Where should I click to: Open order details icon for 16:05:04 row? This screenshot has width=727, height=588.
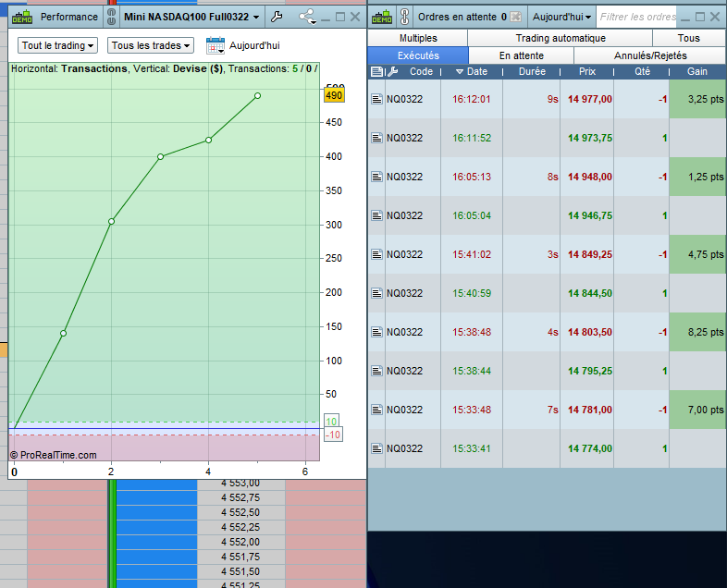click(x=377, y=216)
